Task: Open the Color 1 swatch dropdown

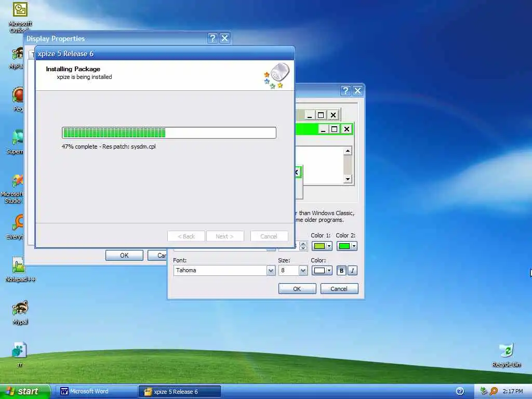Action: click(x=322, y=246)
